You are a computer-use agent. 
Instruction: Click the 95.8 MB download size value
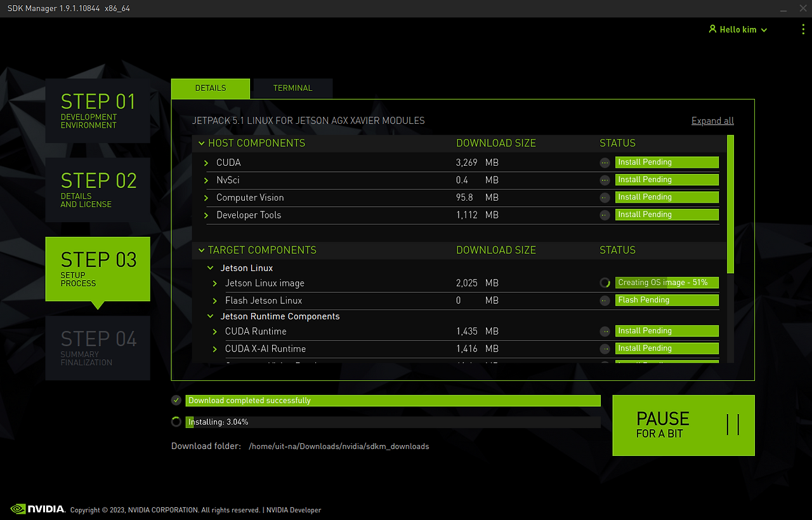click(477, 197)
